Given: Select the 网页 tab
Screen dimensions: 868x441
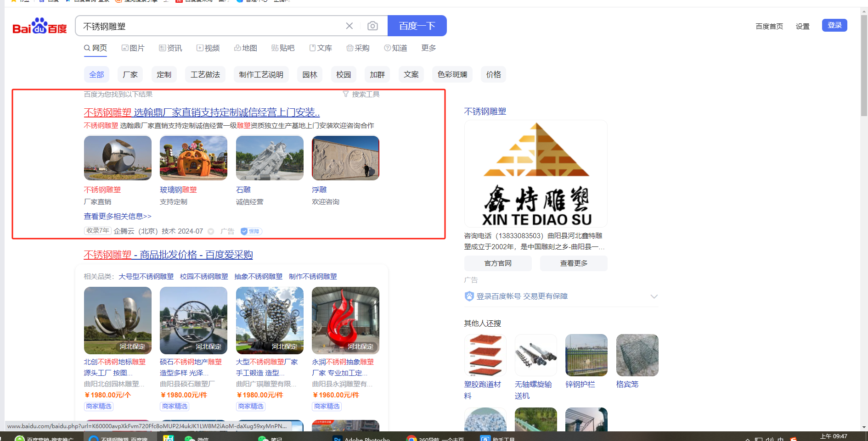Looking at the screenshot, I should [x=96, y=48].
